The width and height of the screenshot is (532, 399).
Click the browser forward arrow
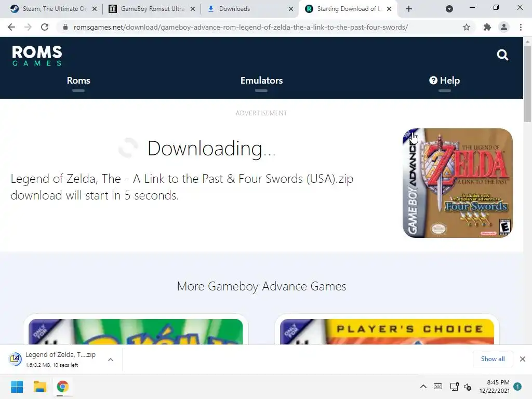tap(28, 27)
